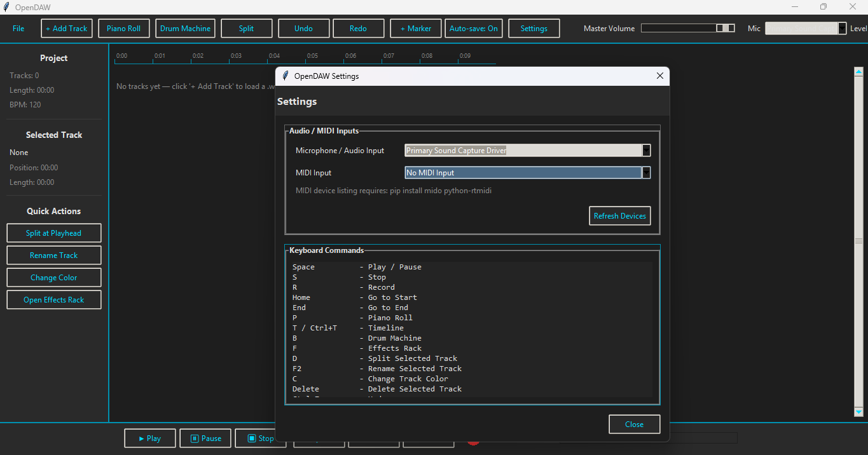Start playback with the Play button
The image size is (868, 455).
(x=150, y=438)
